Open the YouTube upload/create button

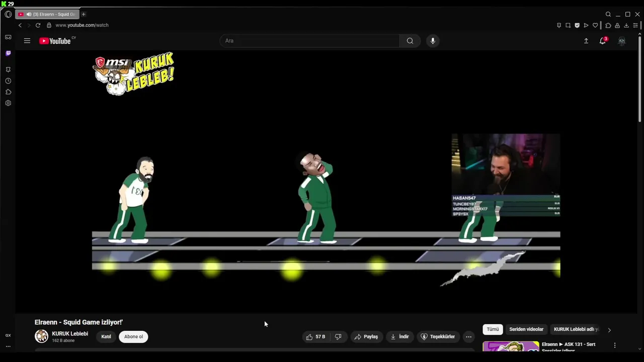point(586,41)
